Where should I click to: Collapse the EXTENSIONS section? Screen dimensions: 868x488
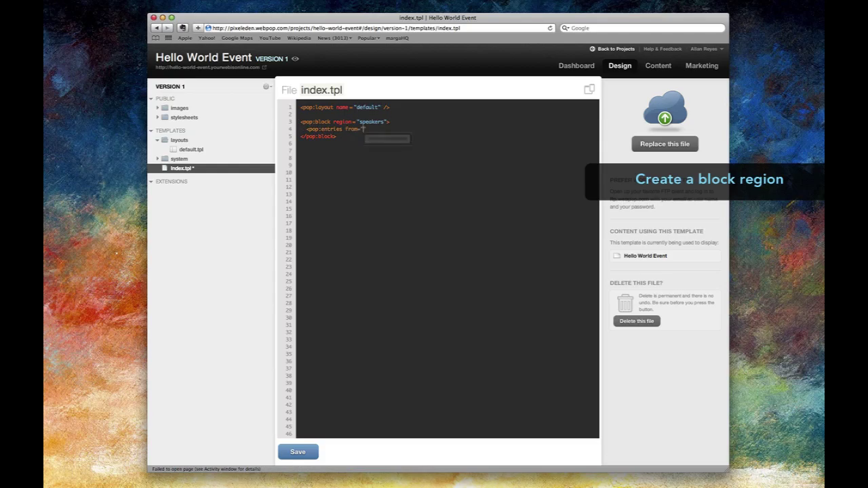tap(151, 182)
